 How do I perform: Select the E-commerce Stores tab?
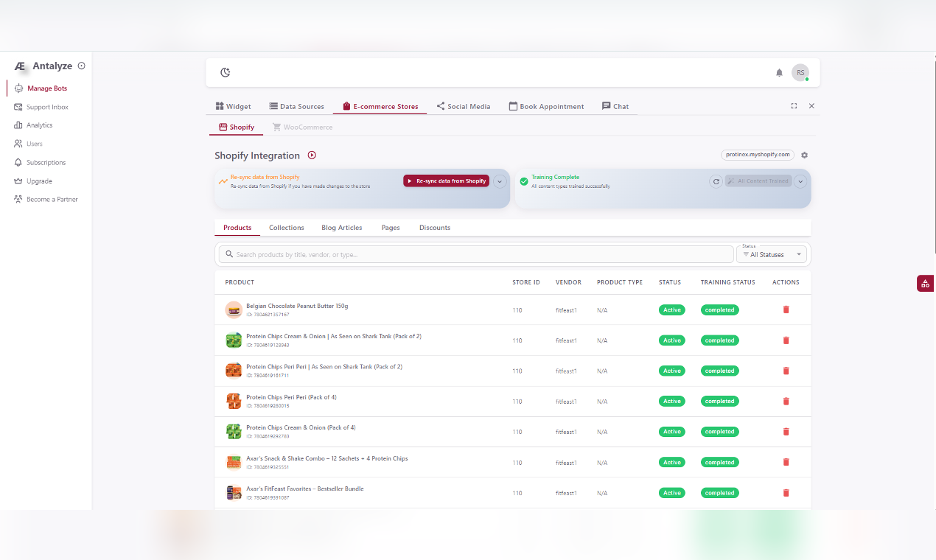[x=380, y=106]
